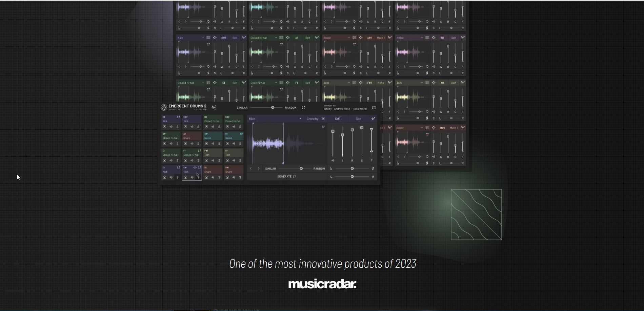Mute the D2 Closed hi-hat pad
The width and height of the screenshot is (644, 311).
(213, 127)
